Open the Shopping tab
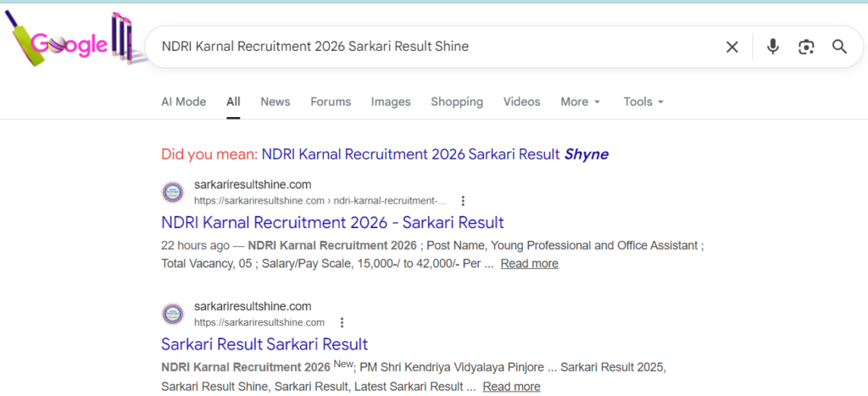868x396 pixels. [x=456, y=102]
